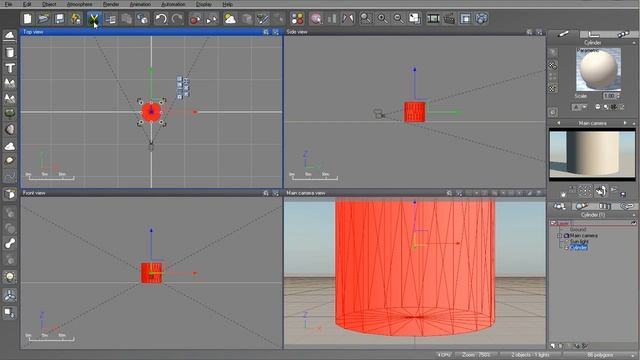The height and width of the screenshot is (360, 640).
Task: Select the Water plane tool at left toolbar top
Action: click(10, 36)
